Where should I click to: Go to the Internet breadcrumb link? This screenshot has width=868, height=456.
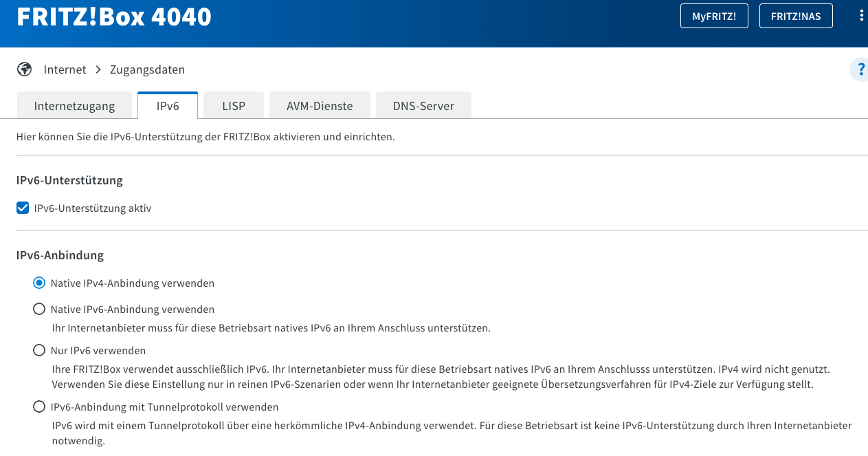[65, 69]
